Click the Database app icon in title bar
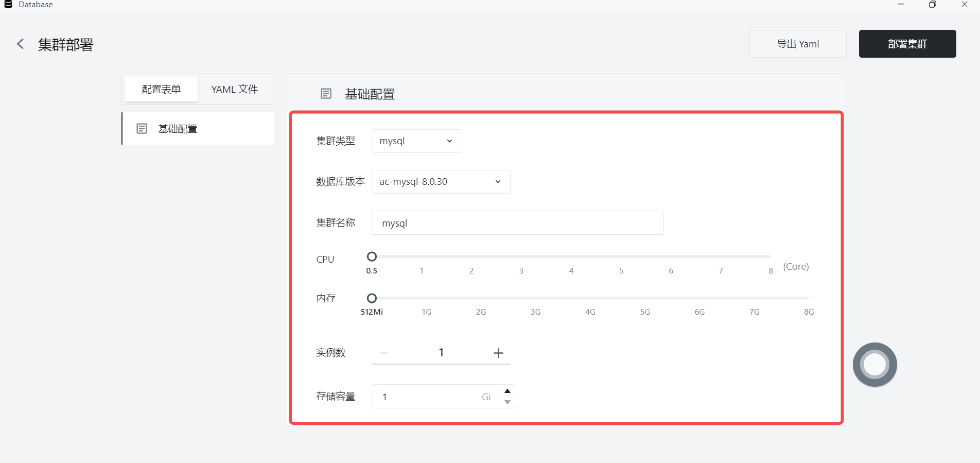 point(8,4)
